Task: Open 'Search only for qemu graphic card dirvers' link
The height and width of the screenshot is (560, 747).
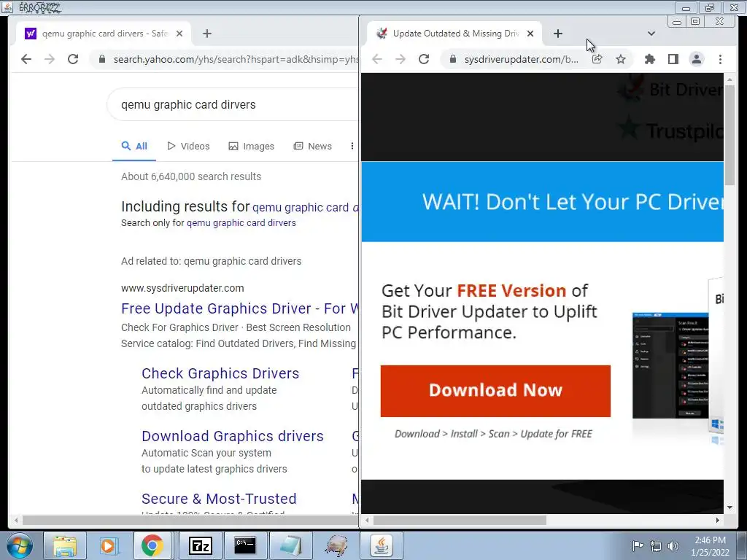Action: point(241,223)
